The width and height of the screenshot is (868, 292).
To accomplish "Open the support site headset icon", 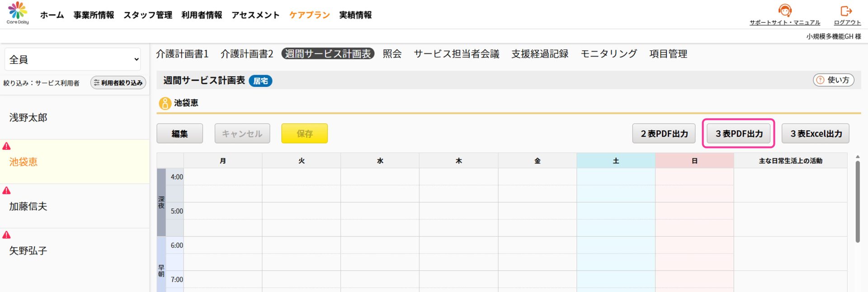I will [x=784, y=10].
